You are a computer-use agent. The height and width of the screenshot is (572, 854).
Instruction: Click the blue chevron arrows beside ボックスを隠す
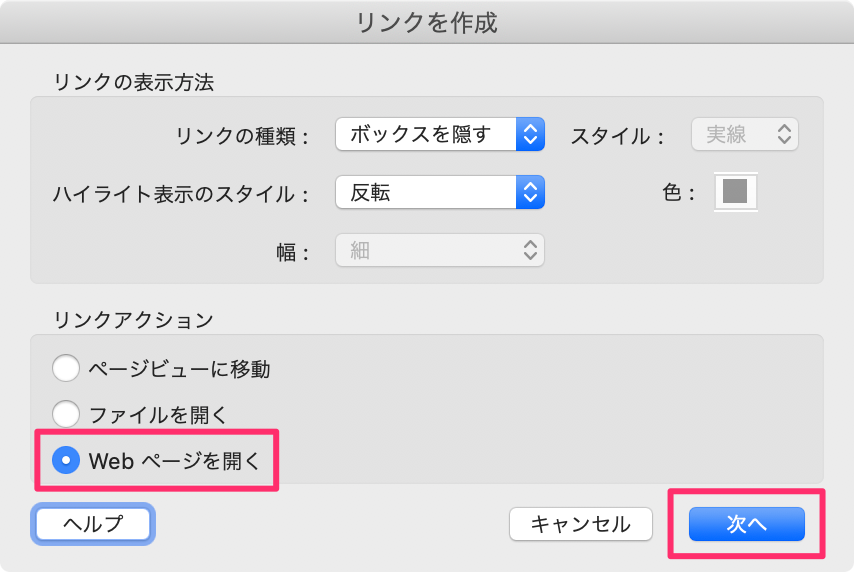[x=530, y=134]
